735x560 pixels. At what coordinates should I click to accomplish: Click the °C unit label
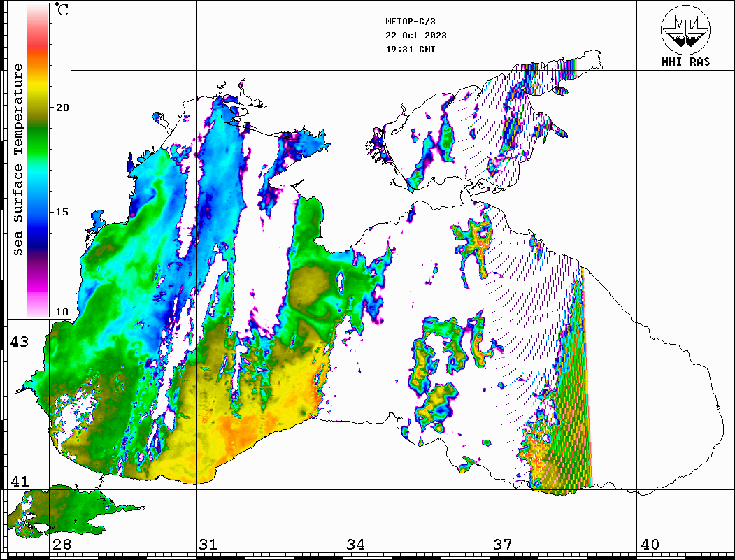61,9
